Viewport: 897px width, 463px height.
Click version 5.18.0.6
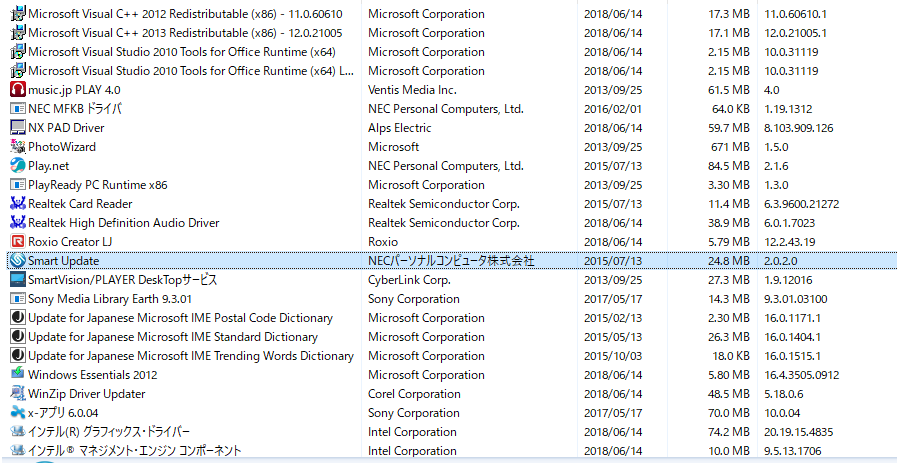[784, 394]
